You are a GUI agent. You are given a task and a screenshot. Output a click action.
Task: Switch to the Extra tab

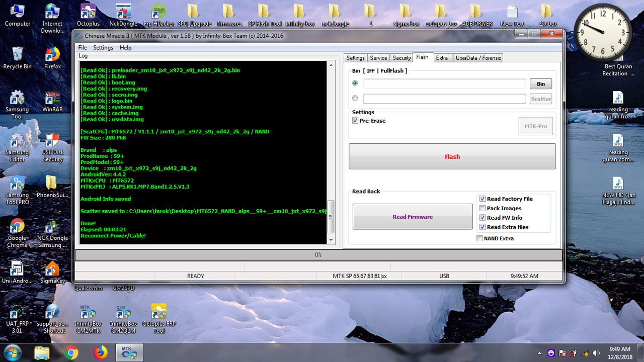coord(442,58)
